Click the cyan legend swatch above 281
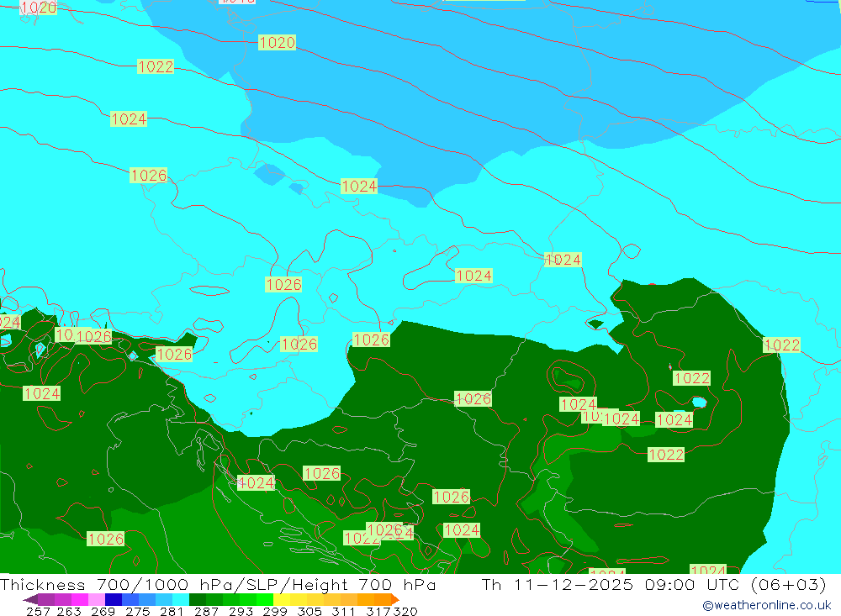The width and height of the screenshot is (841, 616). 181,599
